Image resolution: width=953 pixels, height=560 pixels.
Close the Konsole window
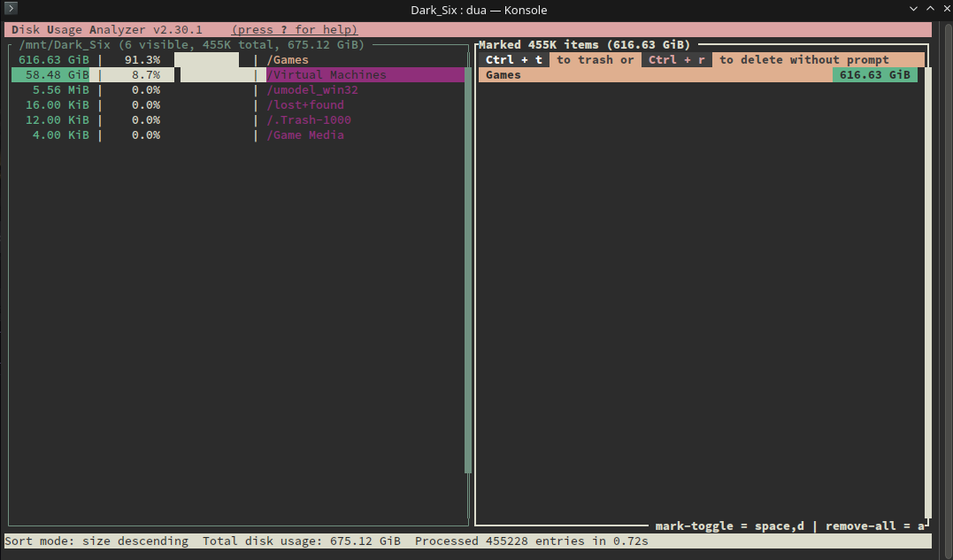point(946,9)
